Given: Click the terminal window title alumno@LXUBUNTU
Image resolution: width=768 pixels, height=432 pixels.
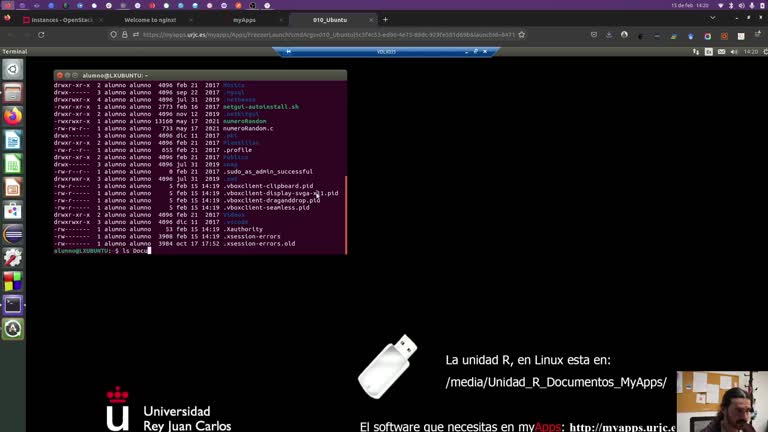Looking at the screenshot, I should pos(115,75).
